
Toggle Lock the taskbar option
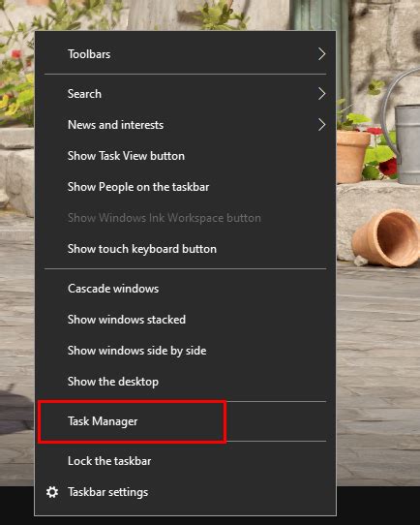tap(185, 461)
